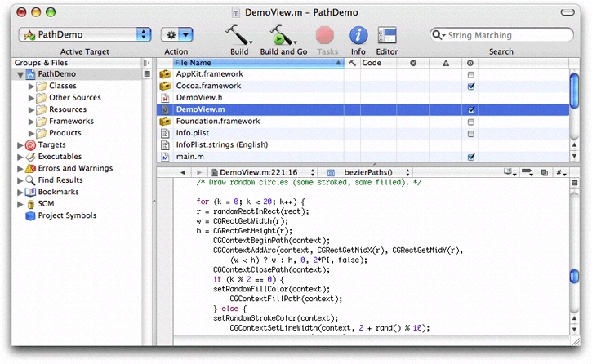Select DemoView.h in the file list
The image size is (592, 364).
point(200,97)
